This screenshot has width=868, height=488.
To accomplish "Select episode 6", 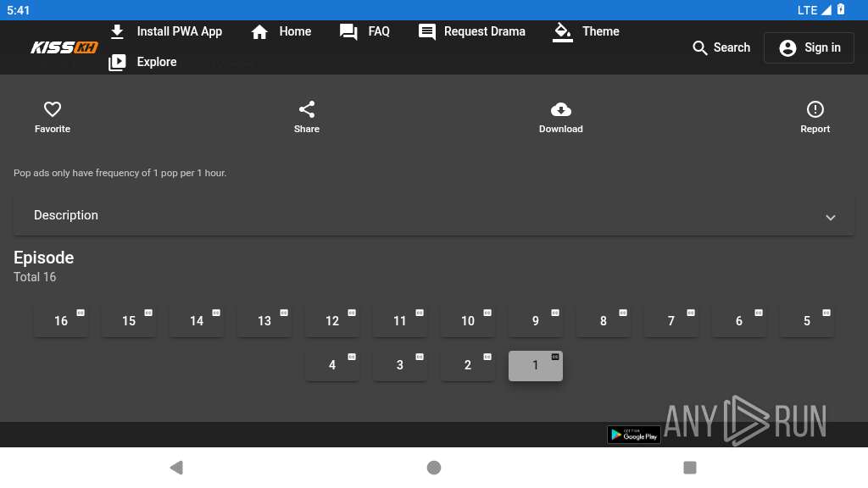I will pos(739,321).
